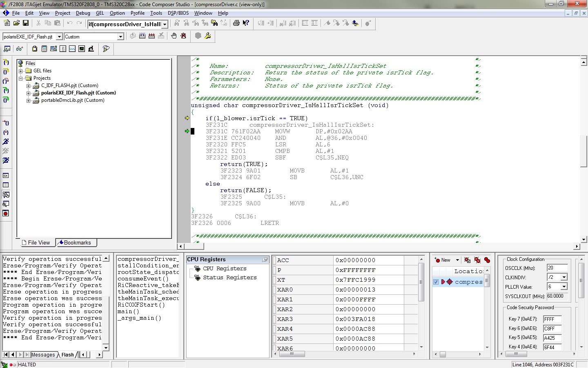Screen dimensions: 588x368
Task: Click the Save icon on the standard toolbar
Action: tap(25, 23)
